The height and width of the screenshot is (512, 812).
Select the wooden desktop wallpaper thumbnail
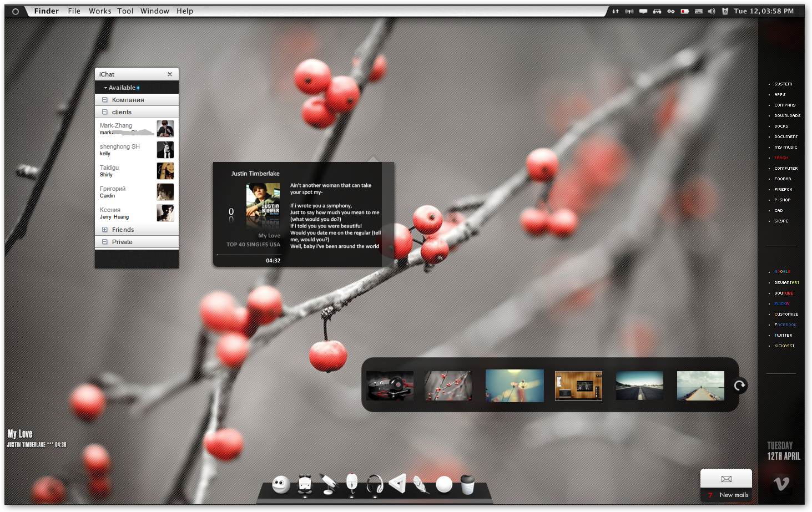pyautogui.click(x=578, y=386)
